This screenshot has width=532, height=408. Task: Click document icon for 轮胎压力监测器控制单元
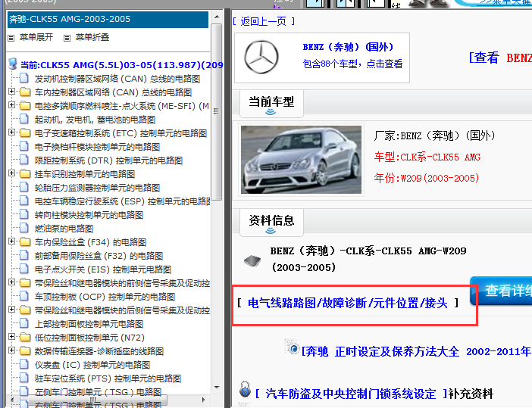tap(24, 188)
